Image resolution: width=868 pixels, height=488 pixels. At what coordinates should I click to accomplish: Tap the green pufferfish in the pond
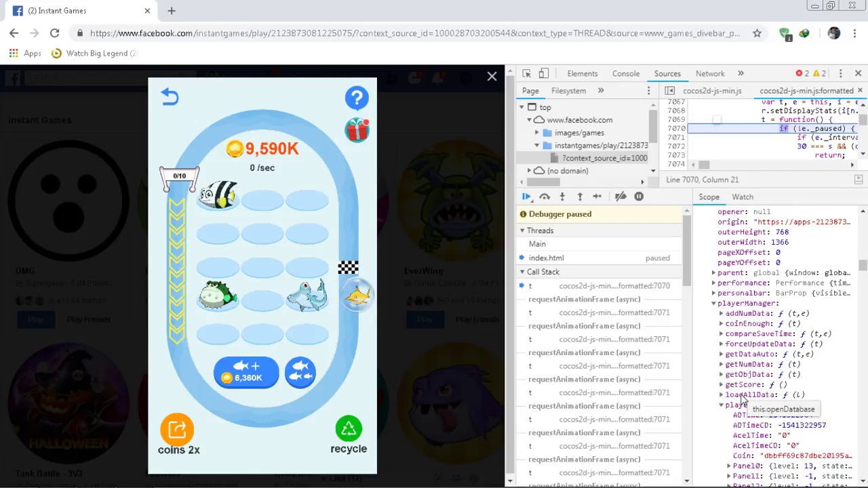218,296
